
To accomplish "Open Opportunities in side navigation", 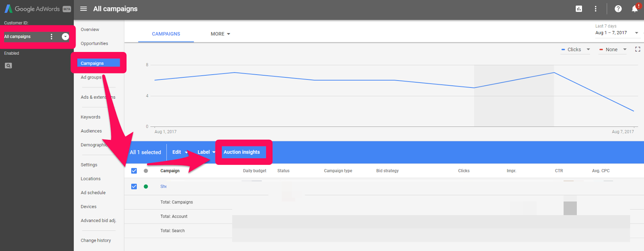I will [94, 44].
